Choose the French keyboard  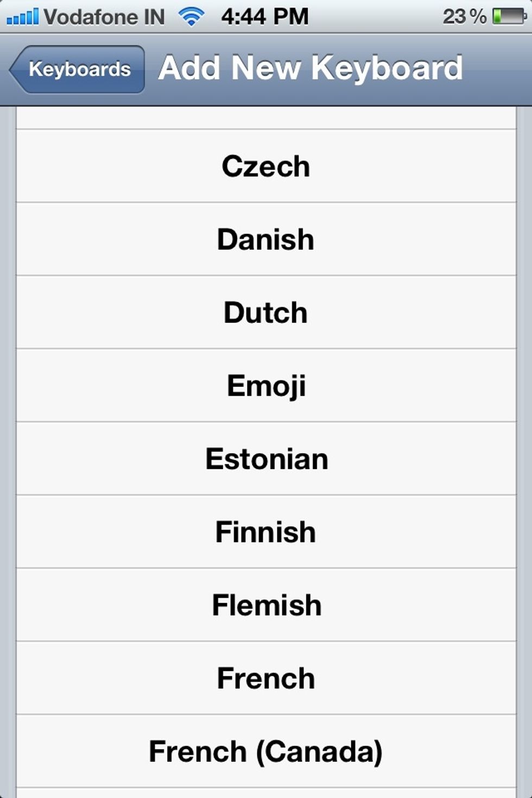click(266, 679)
